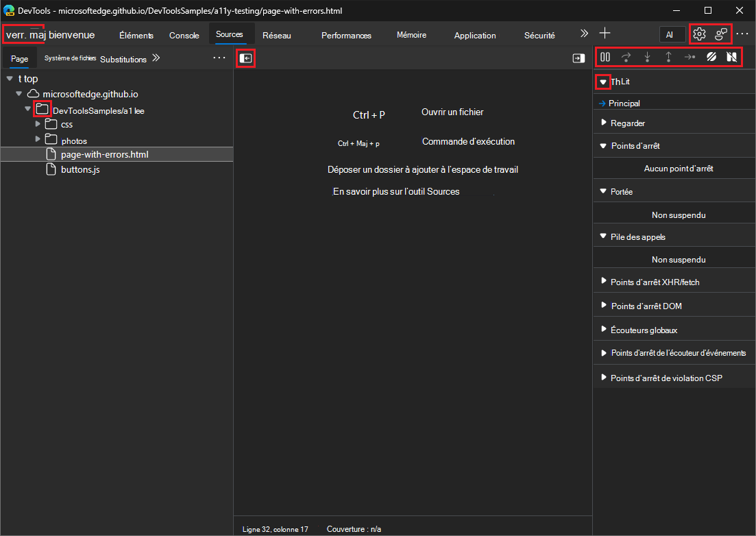Open DevTools Settings gear icon

(699, 34)
